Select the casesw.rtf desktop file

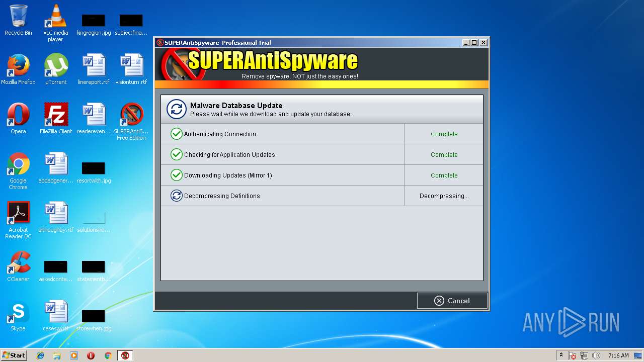(x=56, y=316)
